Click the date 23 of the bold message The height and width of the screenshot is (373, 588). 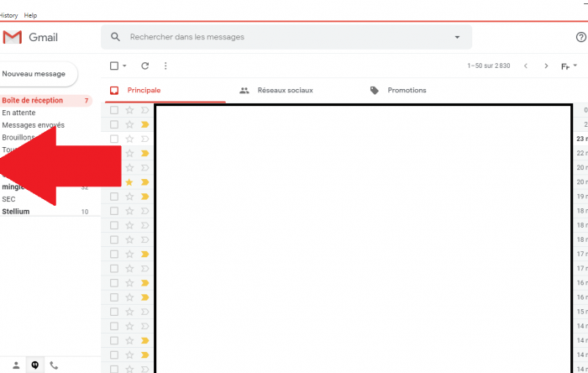pos(582,139)
